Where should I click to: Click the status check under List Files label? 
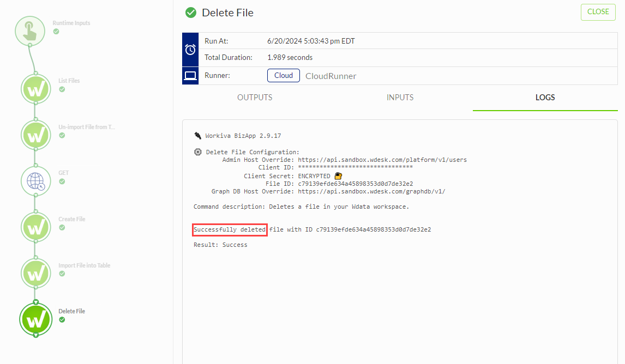pyautogui.click(x=62, y=89)
